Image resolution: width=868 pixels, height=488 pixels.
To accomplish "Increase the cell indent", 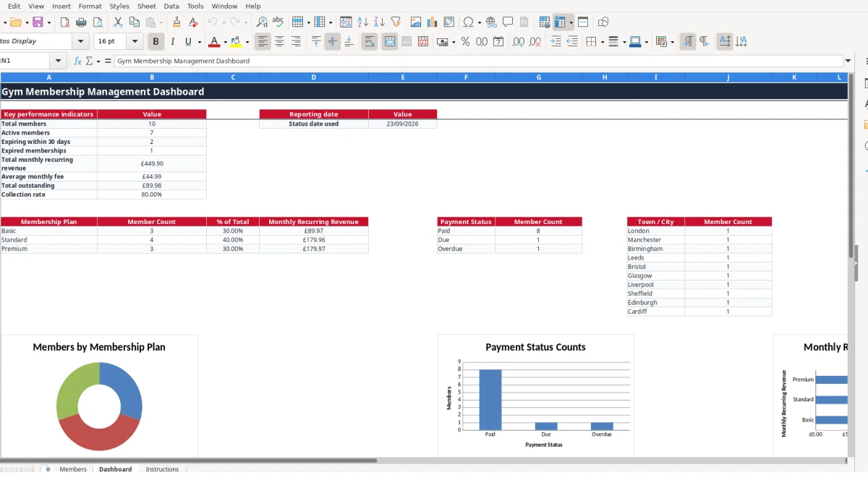I will pos(556,42).
